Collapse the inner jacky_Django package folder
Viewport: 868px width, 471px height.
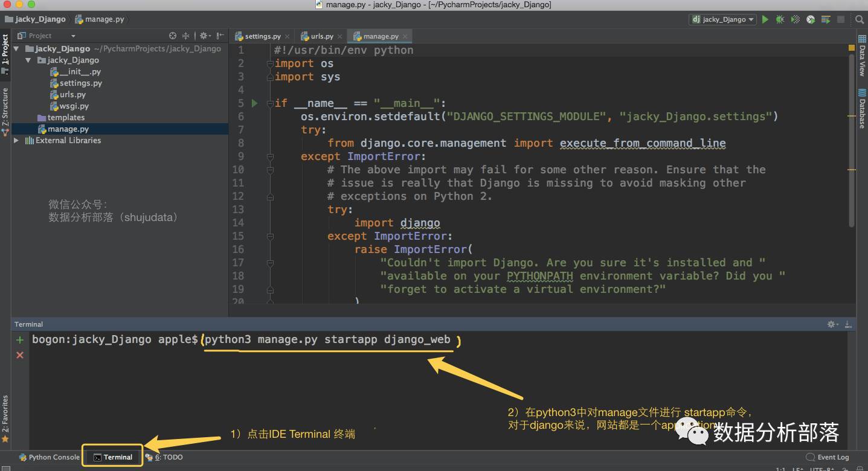point(28,60)
